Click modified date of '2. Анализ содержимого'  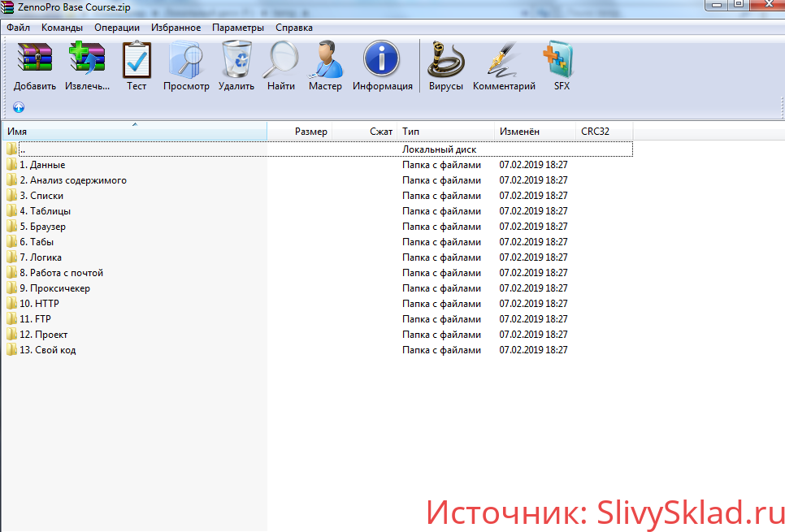(x=533, y=180)
